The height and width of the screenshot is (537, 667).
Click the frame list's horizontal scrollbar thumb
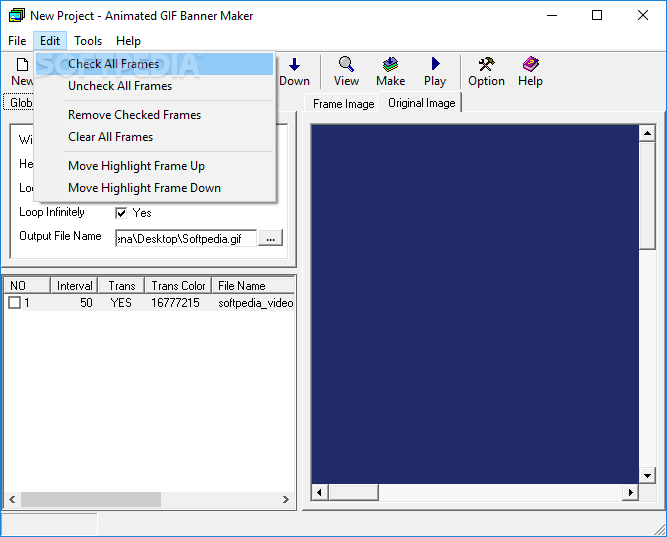[91, 500]
